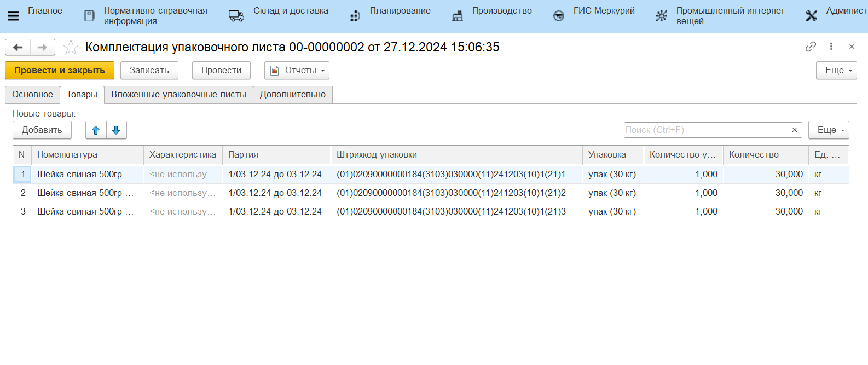Image resolution: width=868 pixels, height=365 pixels.
Task: Click the Добавить button
Action: pyautogui.click(x=42, y=130)
